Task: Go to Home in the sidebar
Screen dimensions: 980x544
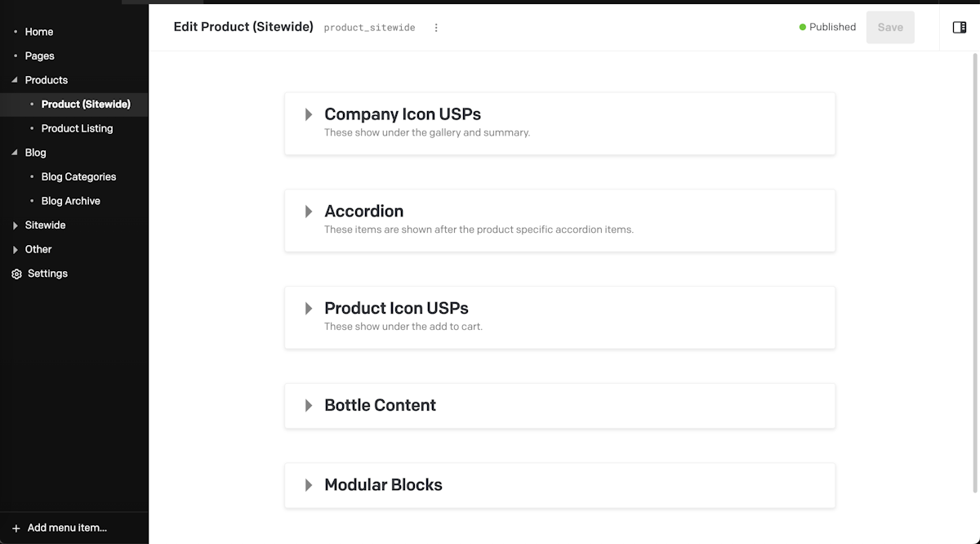Action: coord(38,31)
